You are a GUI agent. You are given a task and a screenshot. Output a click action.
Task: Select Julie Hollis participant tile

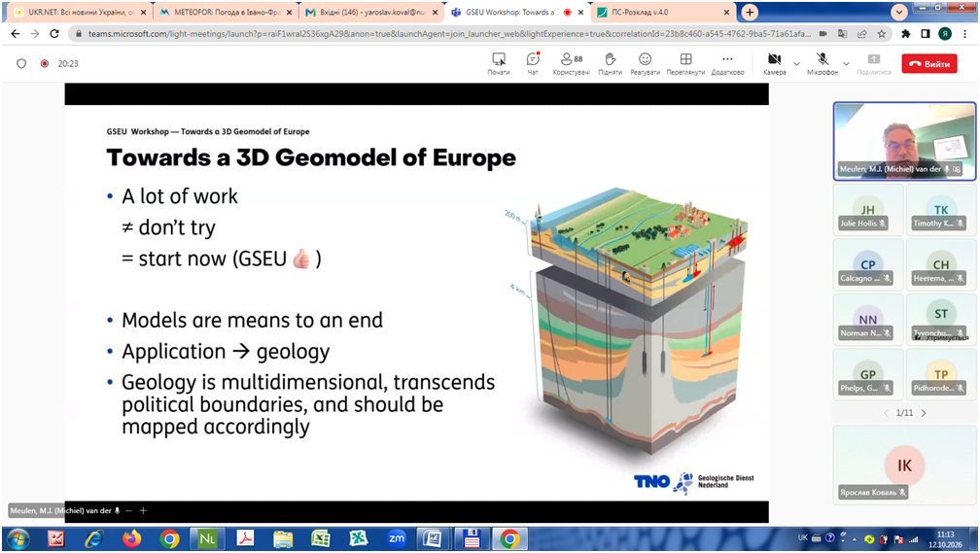tap(868, 211)
